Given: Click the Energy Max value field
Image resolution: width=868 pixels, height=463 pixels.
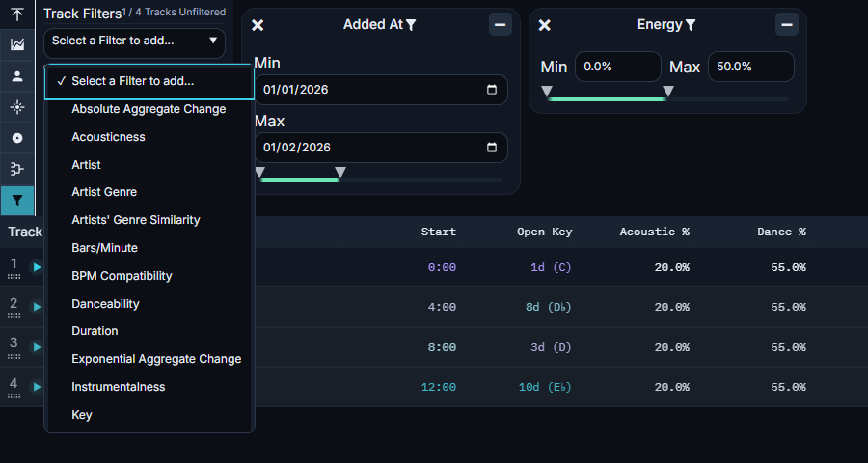Looking at the screenshot, I should tap(750, 67).
